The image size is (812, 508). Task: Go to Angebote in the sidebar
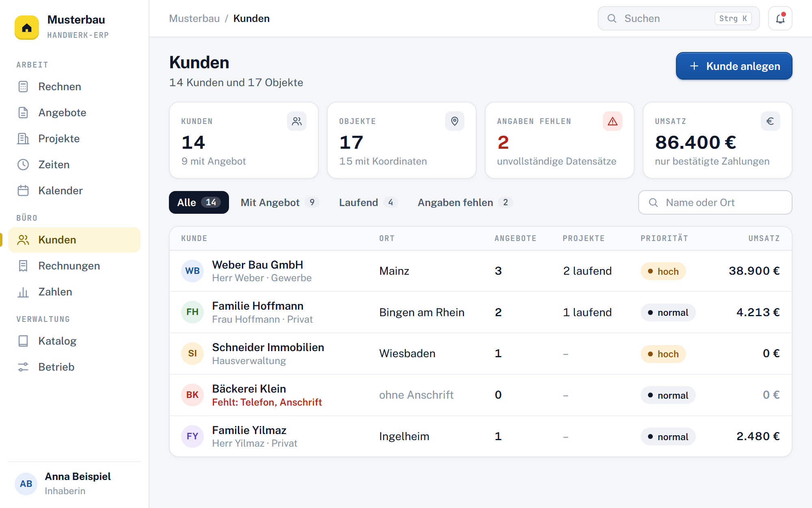tap(74, 113)
